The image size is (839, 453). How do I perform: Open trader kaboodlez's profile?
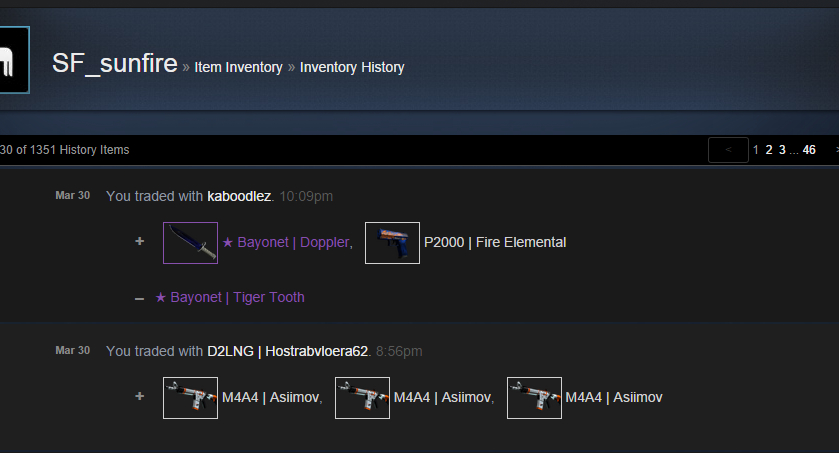(x=239, y=196)
